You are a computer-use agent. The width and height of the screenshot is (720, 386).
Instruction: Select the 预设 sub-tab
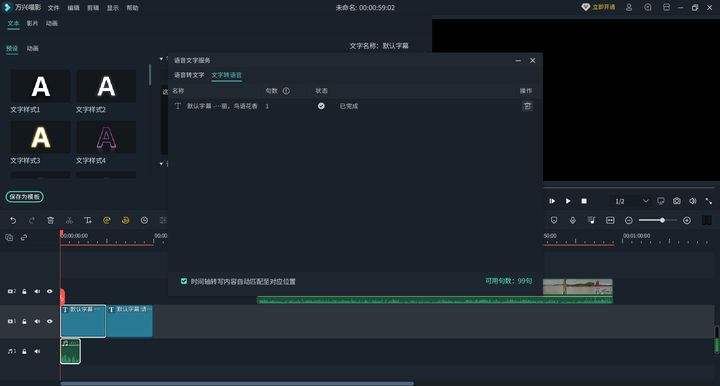(x=12, y=48)
